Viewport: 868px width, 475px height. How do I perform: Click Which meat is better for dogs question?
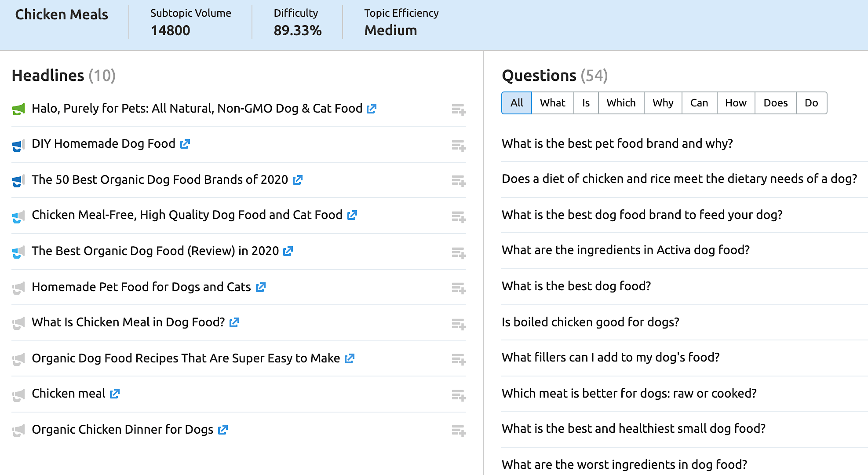pyautogui.click(x=629, y=394)
